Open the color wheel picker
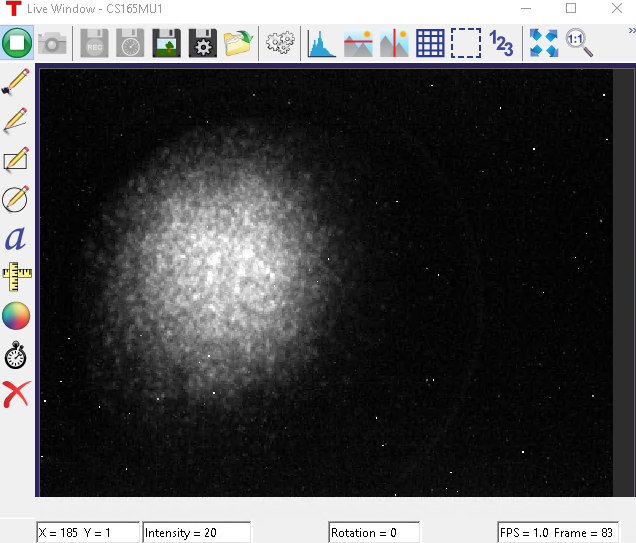Viewport: 636px width, 543px height. pyautogui.click(x=16, y=316)
